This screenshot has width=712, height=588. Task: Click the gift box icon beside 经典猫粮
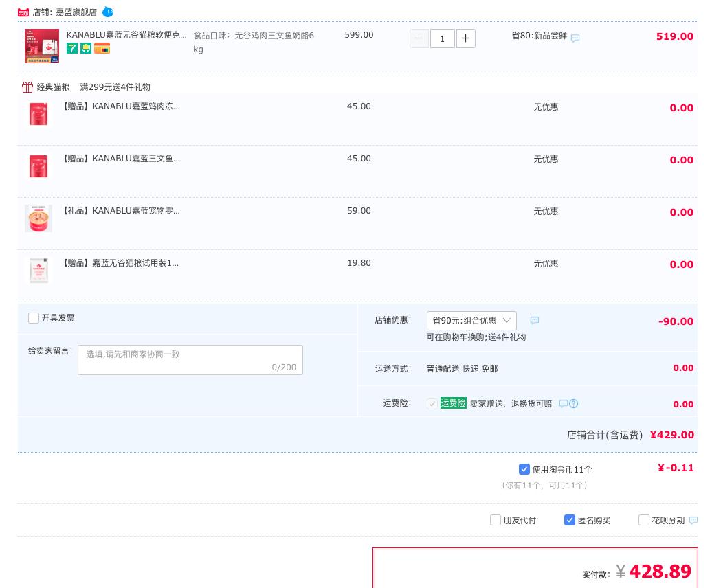coord(27,87)
